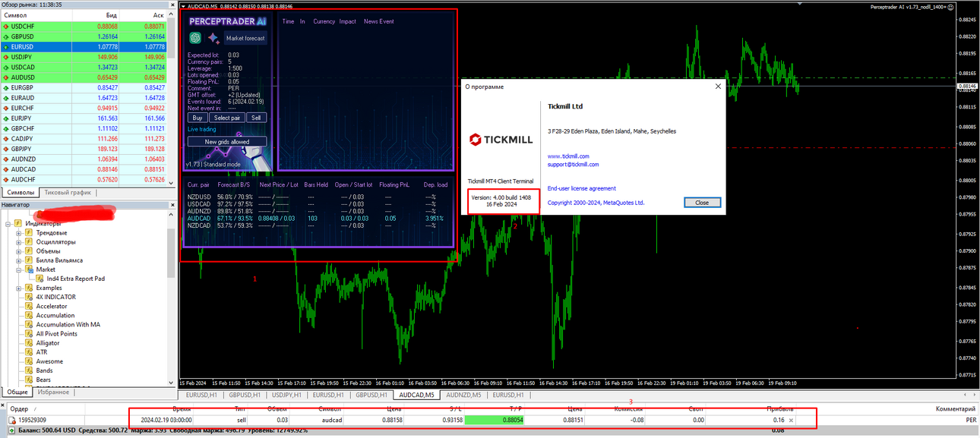This screenshot has height=438, width=980.
Task: Expand the Осцилляторы folder
Action: coord(18,241)
